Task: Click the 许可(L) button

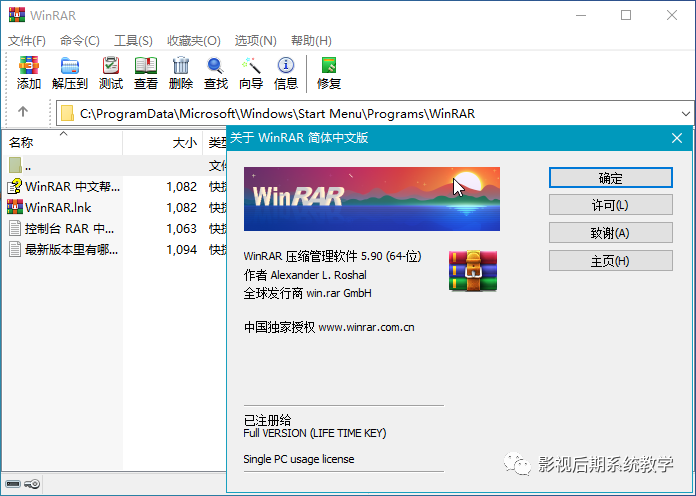Action: (611, 205)
